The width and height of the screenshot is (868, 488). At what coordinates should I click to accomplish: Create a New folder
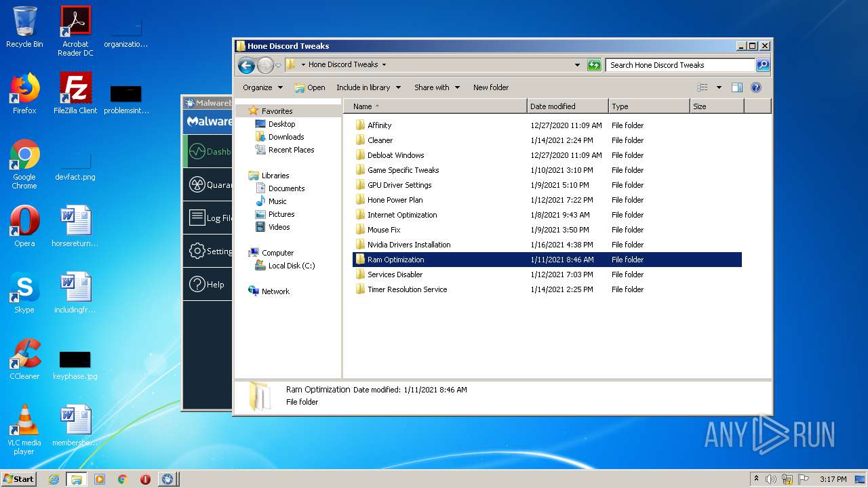click(491, 87)
